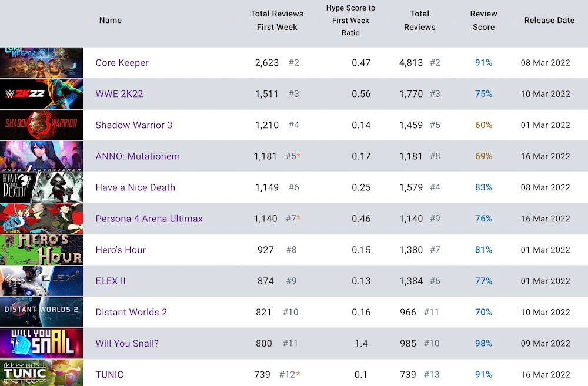Click the #13 total reviews rank
The width and height of the screenshot is (588, 386).
432,375
